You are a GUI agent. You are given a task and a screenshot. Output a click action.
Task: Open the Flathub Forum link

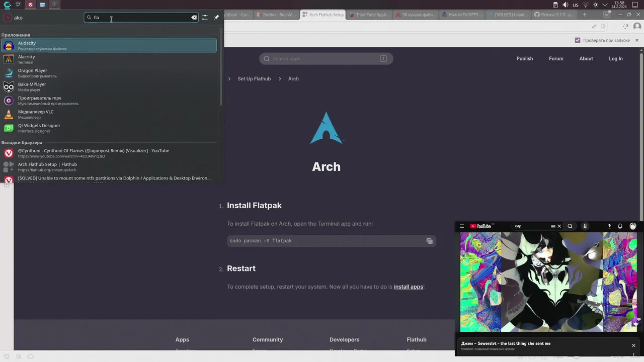click(556, 59)
